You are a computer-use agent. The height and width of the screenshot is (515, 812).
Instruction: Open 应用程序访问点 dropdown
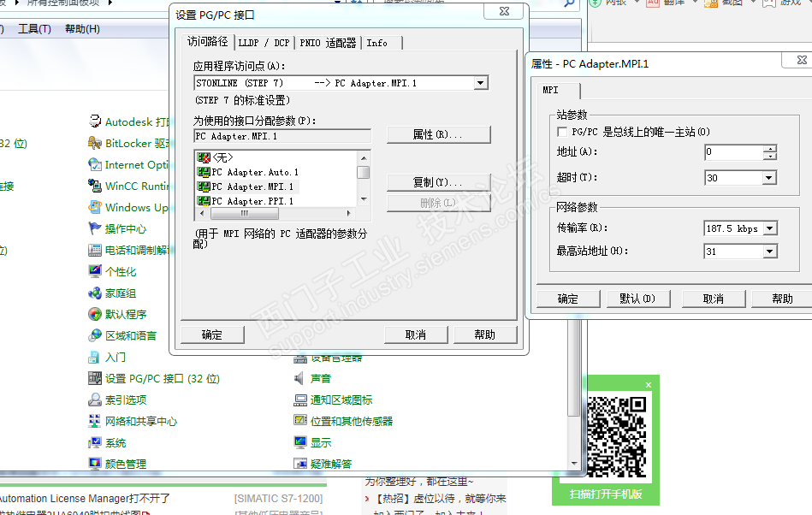(481, 83)
